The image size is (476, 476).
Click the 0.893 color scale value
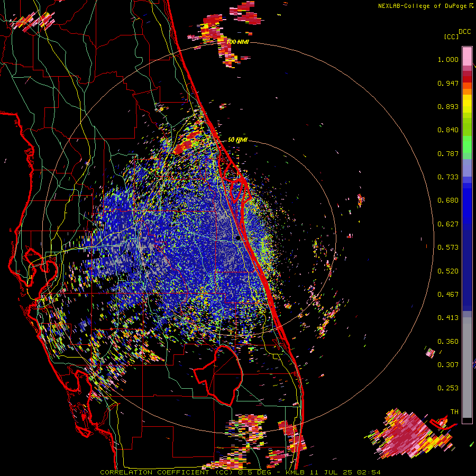448,106
